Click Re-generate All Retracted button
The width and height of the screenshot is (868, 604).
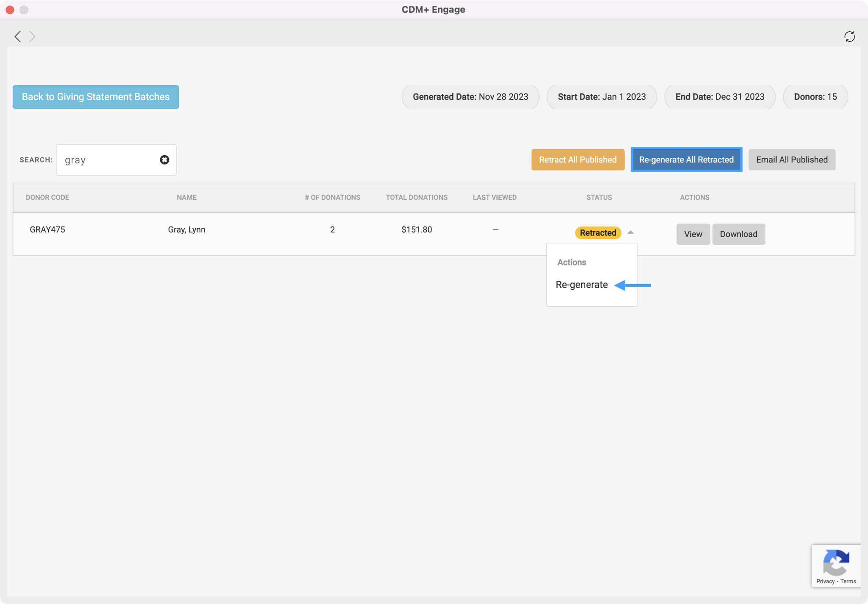686,160
